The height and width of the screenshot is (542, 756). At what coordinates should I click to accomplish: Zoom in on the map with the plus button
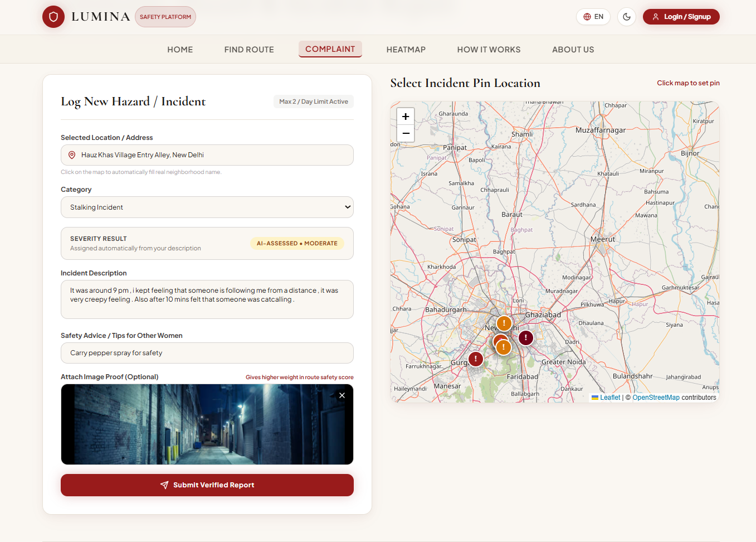click(406, 117)
